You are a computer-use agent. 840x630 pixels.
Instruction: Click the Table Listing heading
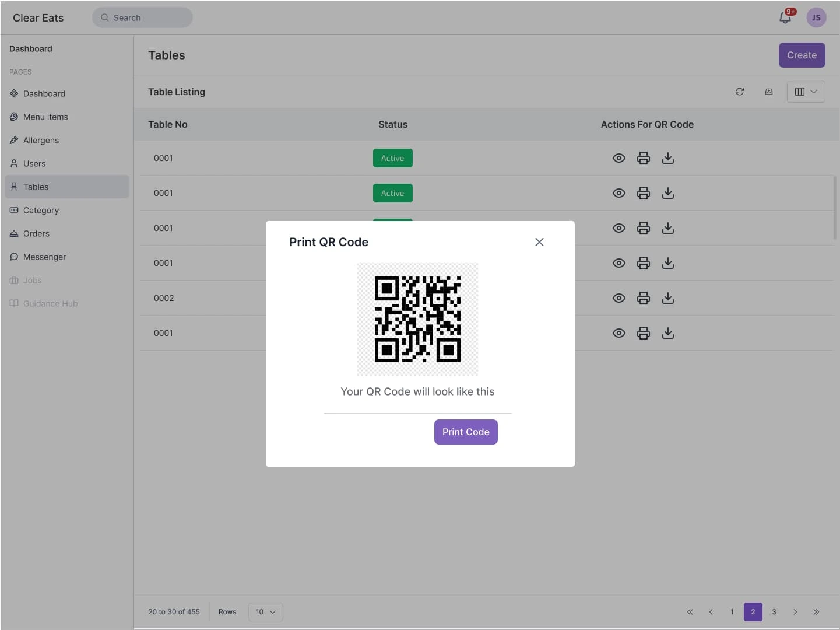coord(177,92)
